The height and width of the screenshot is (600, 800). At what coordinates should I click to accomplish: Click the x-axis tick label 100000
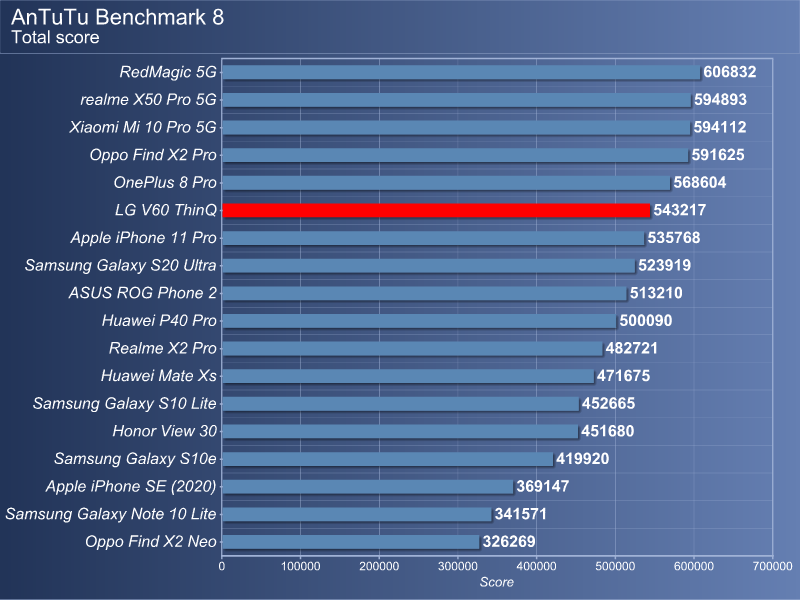pyautogui.click(x=301, y=566)
